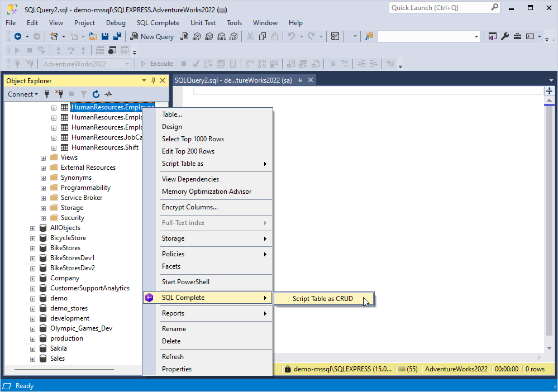Click the Database Engine Query icon
This screenshot has width=558, height=392.
point(184,36)
